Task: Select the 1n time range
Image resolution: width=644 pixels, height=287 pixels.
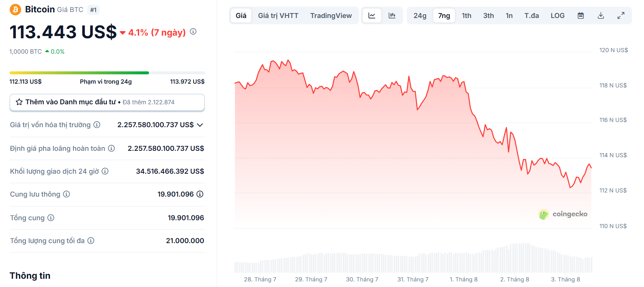Action: tap(509, 16)
